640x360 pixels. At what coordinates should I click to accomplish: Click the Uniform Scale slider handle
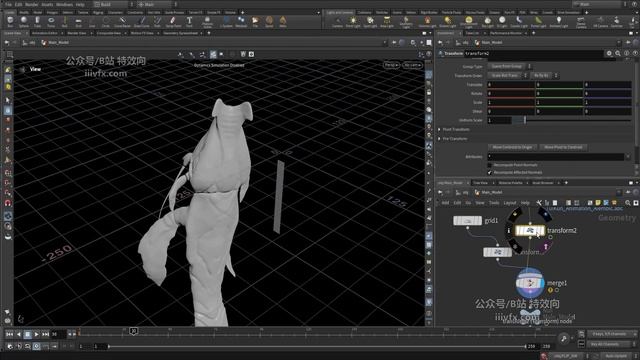tap(525, 120)
